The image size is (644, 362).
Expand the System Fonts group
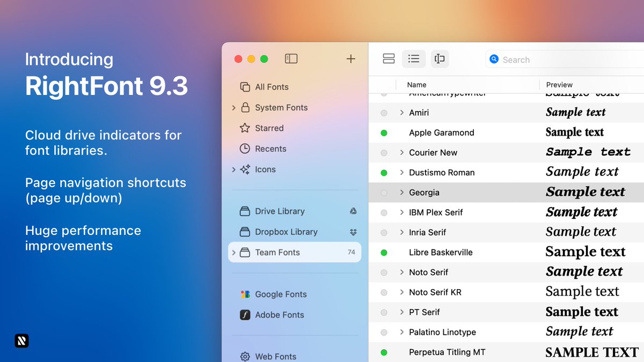233,108
